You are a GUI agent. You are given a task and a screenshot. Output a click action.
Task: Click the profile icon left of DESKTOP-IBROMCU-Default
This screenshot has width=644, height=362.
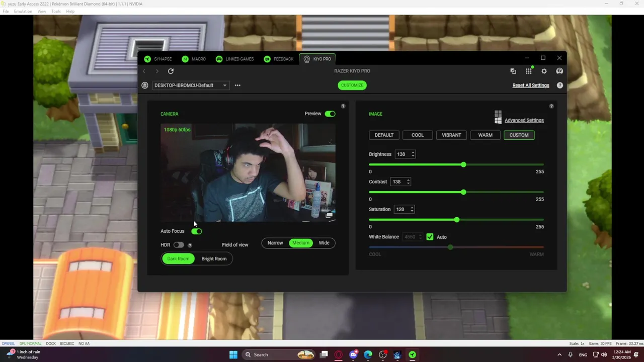(145, 85)
